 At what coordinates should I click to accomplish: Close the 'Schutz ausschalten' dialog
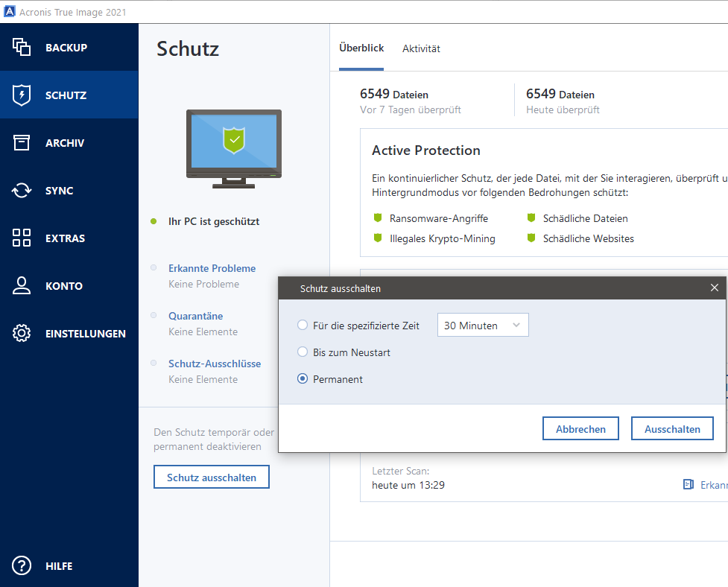pos(714,288)
